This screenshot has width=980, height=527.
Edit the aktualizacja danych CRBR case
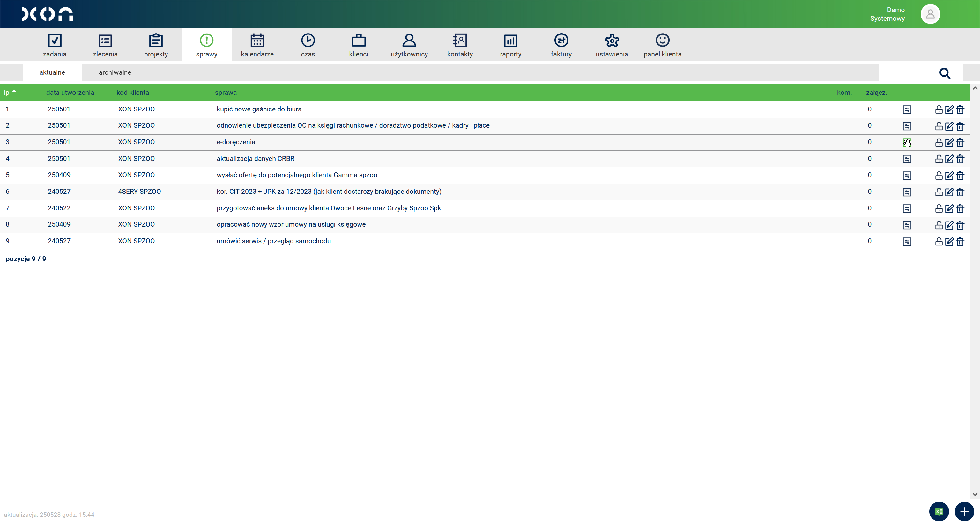pos(949,159)
